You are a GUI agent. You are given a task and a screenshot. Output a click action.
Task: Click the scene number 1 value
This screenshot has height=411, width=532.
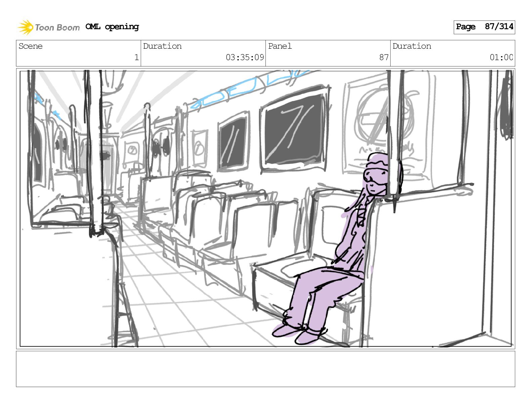(x=136, y=57)
